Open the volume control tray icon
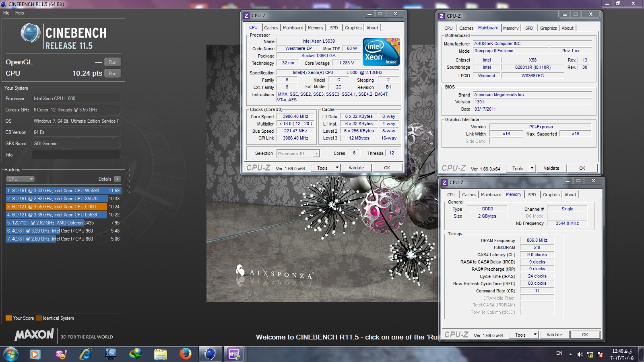644x362 pixels. tap(580, 354)
